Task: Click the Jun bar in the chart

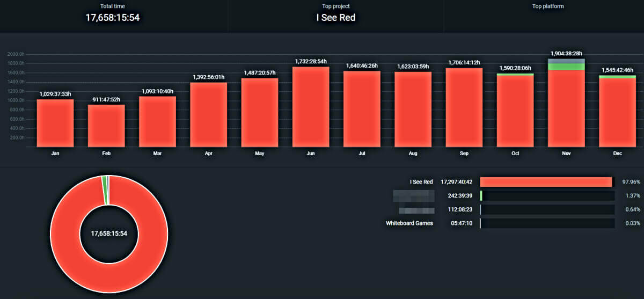Action: [311, 107]
